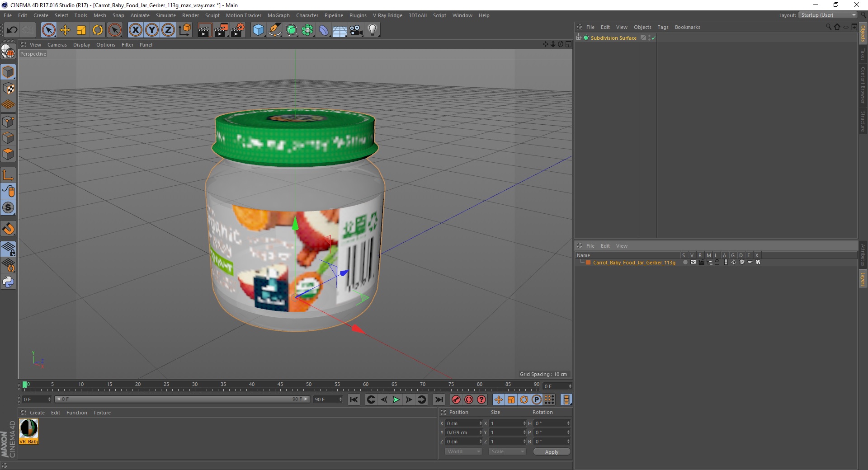Screen dimensions: 868x470
Task: Switch to Texture mode icon
Action: (8, 89)
